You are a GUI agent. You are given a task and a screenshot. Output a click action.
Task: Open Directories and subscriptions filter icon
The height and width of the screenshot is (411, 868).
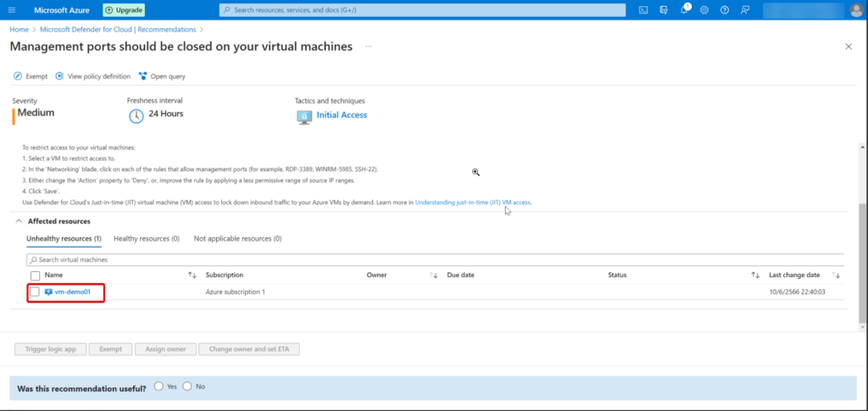point(664,10)
